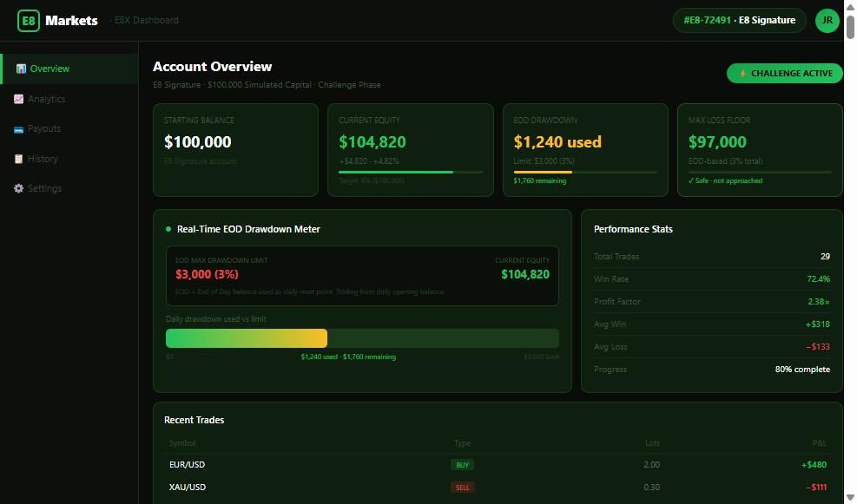Click the 'Account Overview' heading
The image size is (857, 504).
(x=212, y=67)
